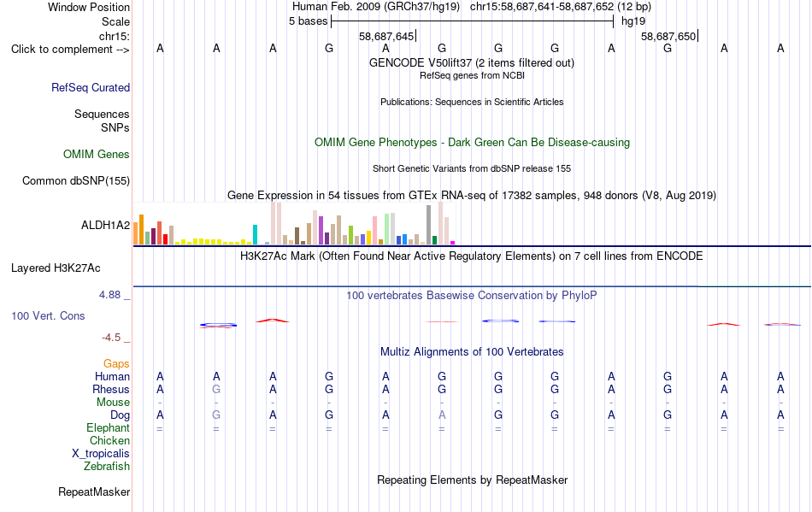The width and height of the screenshot is (812, 512).
Task: Click the 100 Vert. Cons track label
Action: tap(48, 315)
